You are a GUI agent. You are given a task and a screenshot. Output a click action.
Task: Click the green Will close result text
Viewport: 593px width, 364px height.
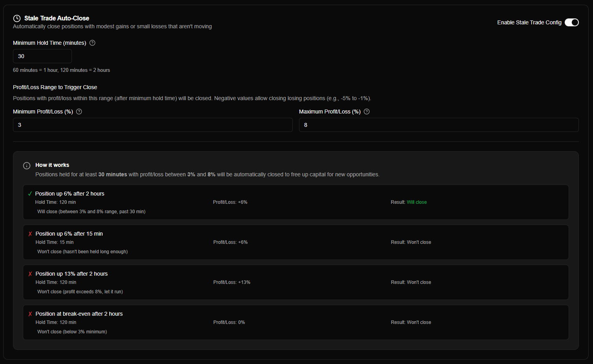[x=417, y=202]
